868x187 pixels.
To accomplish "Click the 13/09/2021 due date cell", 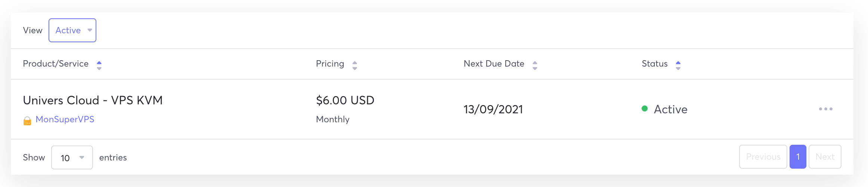I will tap(493, 109).
